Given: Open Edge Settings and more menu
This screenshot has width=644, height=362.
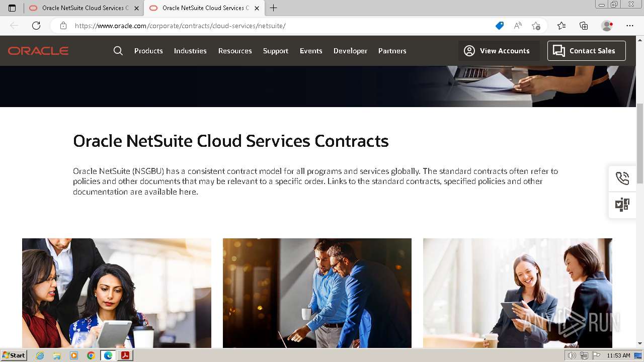Looking at the screenshot, I should 630,26.
